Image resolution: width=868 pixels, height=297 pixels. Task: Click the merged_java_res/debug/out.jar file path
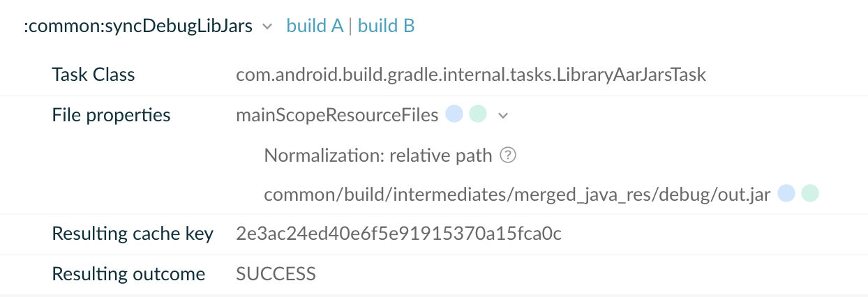click(x=517, y=195)
